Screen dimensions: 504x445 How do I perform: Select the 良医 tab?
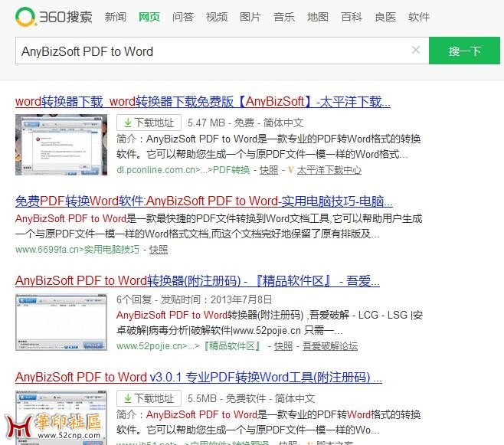385,17
